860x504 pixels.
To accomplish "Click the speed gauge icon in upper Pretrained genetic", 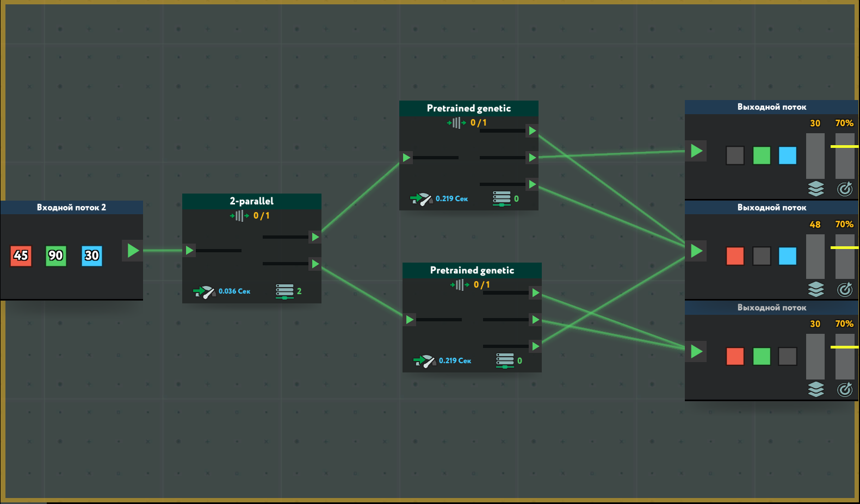I will 422,199.
